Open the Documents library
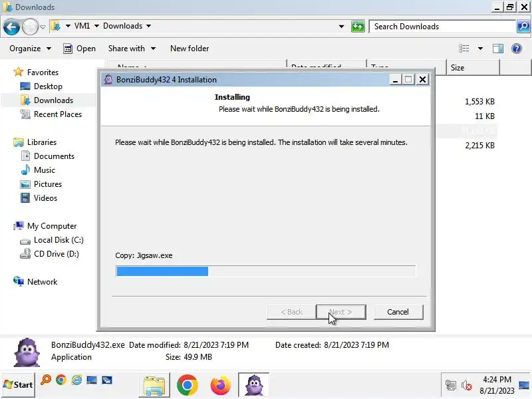 [x=54, y=156]
